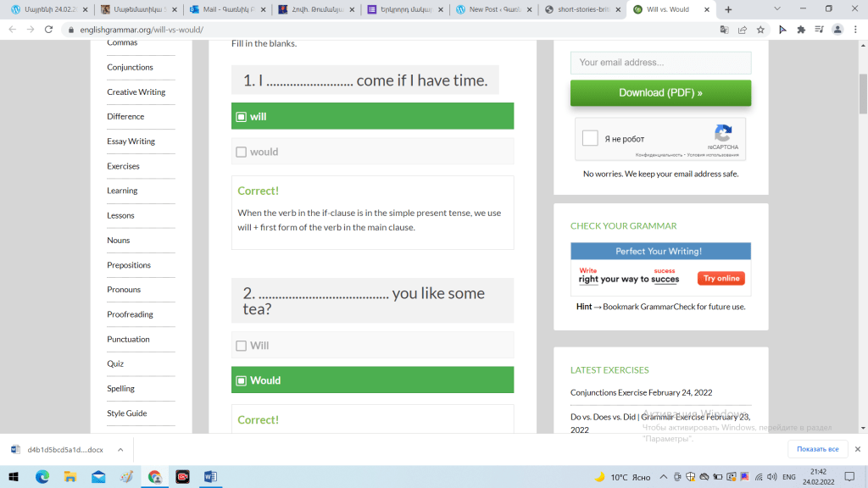Image resolution: width=868 pixels, height=488 pixels.
Task: Click the browser reload page icon
Action: click(x=48, y=29)
